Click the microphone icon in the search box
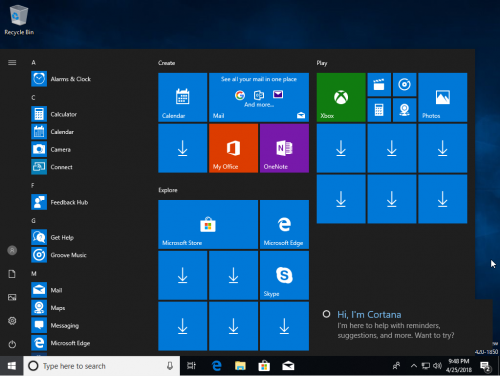Viewport: 500px width, 376px height. [x=170, y=366]
